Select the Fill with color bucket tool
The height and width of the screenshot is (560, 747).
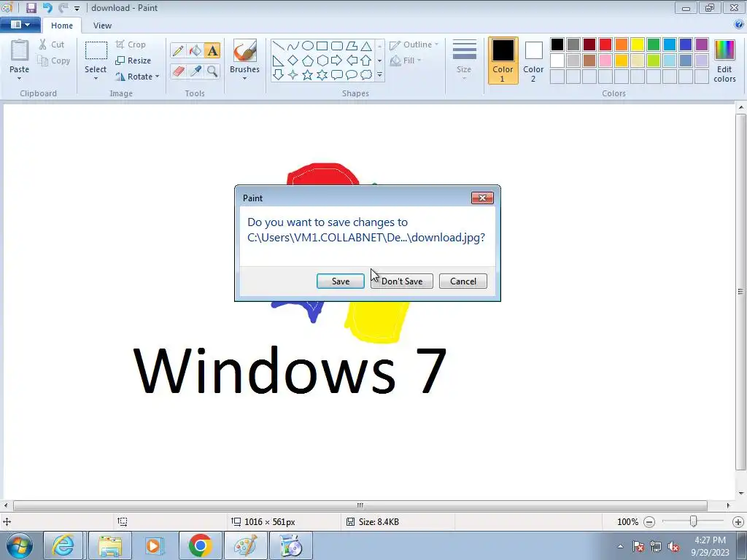[196, 50]
